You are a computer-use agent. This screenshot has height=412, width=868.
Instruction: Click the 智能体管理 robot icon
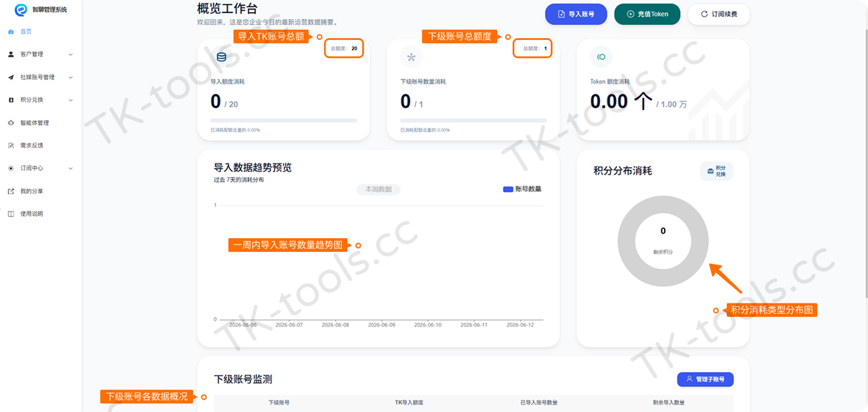pyautogui.click(x=11, y=123)
